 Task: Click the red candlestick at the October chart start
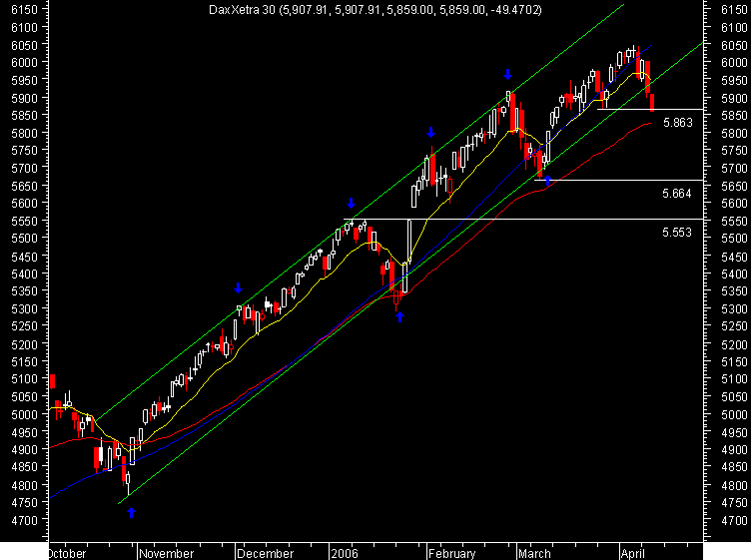[x=53, y=381]
